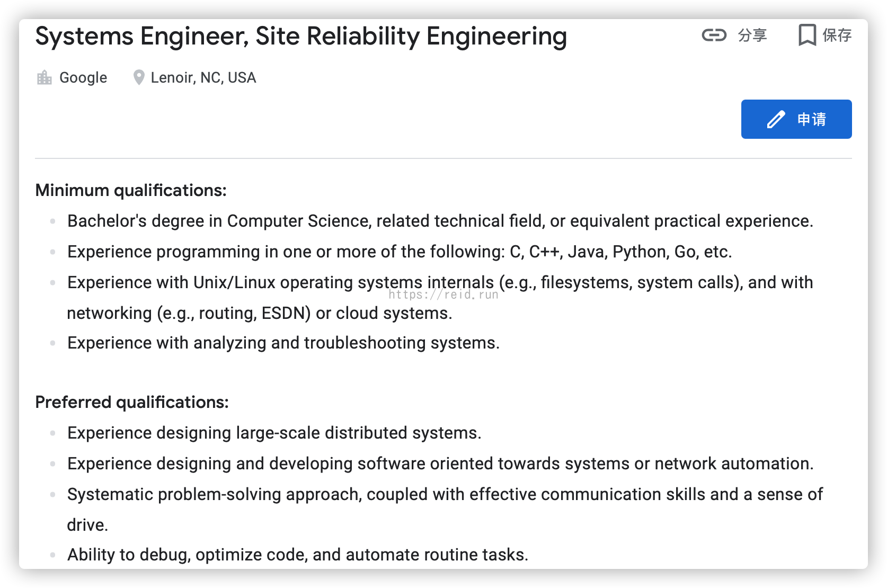The image size is (887, 588).
Task: Click the chain link share icon
Action: pos(714,35)
